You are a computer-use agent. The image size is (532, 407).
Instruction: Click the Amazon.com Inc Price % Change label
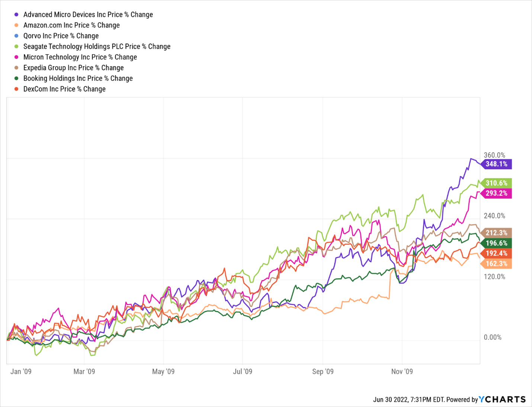click(71, 25)
